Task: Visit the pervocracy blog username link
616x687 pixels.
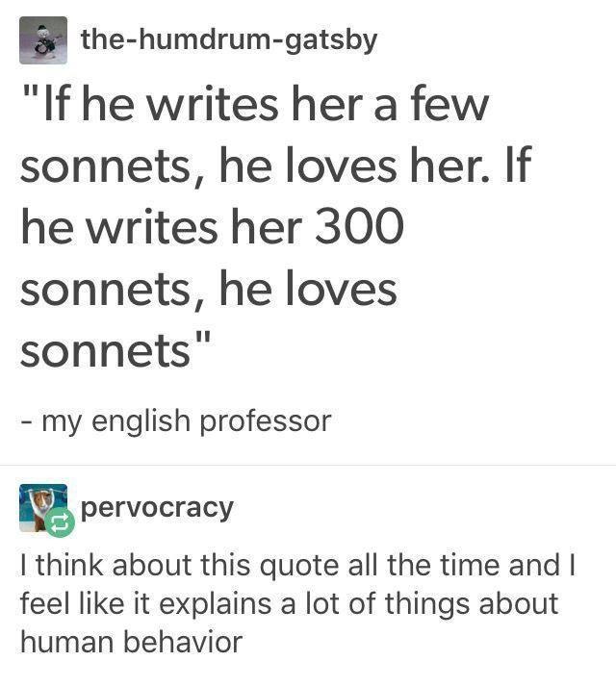Action: pyautogui.click(x=158, y=506)
